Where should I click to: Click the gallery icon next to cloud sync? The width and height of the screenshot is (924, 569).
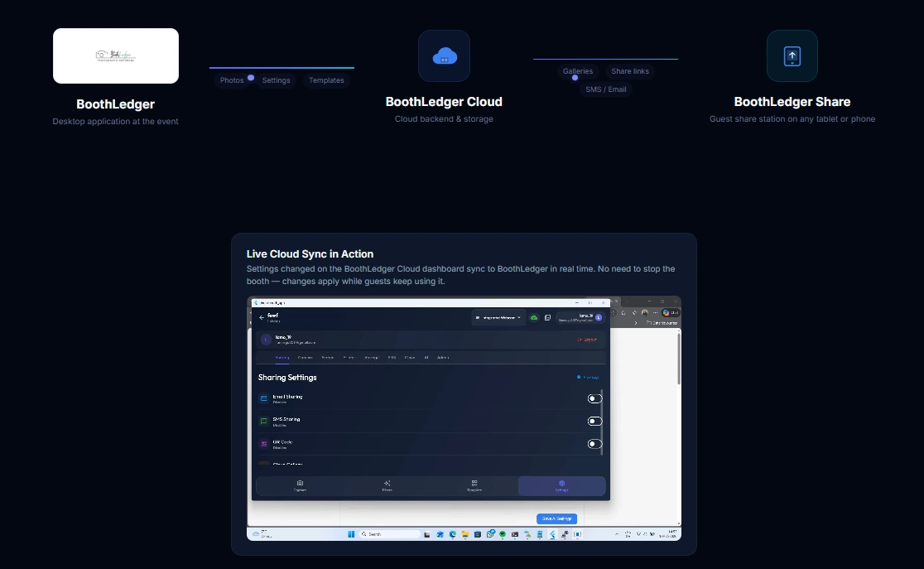click(x=547, y=318)
